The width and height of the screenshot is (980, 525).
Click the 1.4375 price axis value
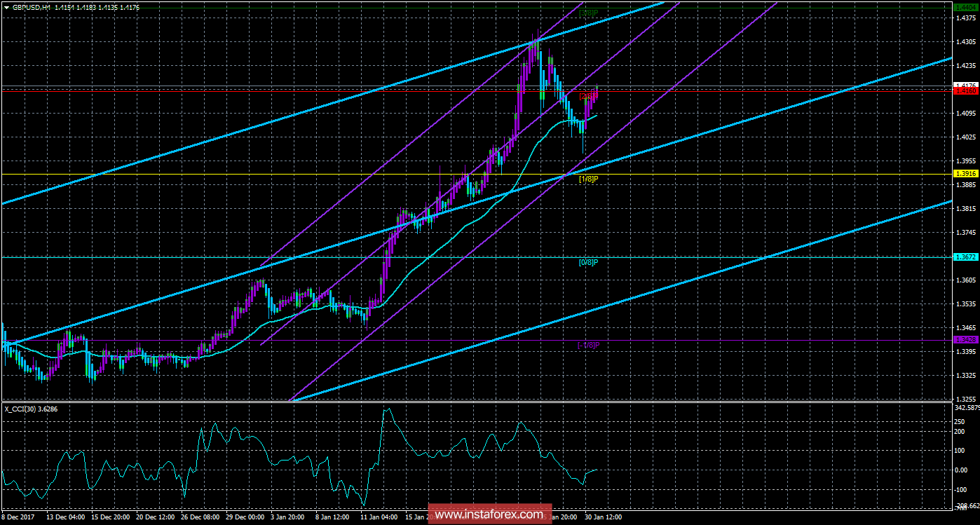point(965,18)
